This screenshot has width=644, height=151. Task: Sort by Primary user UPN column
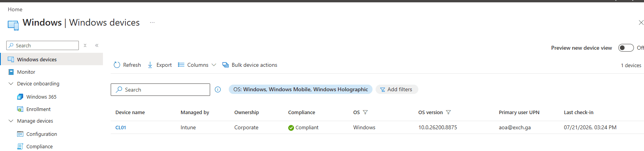[519, 112]
